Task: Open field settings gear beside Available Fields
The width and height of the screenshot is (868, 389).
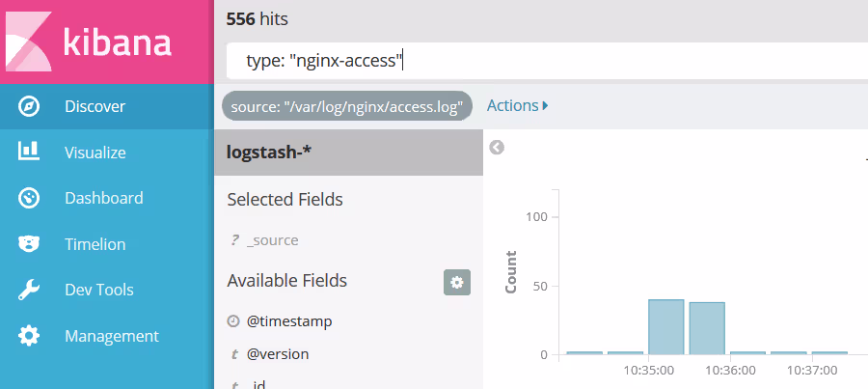Action: pyautogui.click(x=456, y=282)
